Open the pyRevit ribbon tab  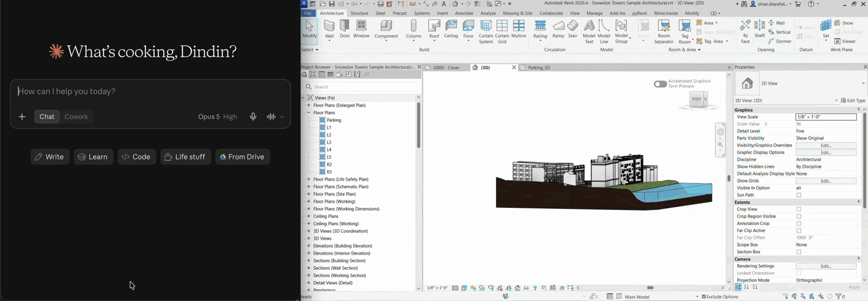coord(639,13)
